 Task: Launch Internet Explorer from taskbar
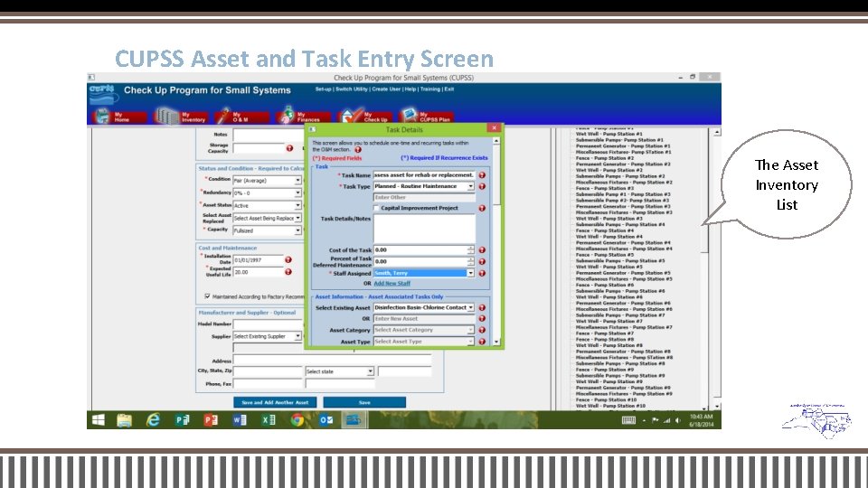click(154, 420)
